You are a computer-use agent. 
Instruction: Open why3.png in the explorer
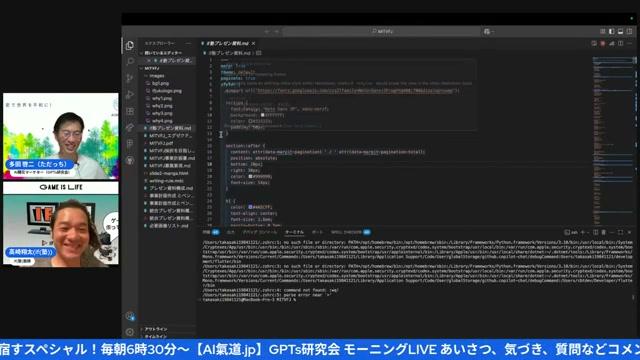pyautogui.click(x=162, y=113)
